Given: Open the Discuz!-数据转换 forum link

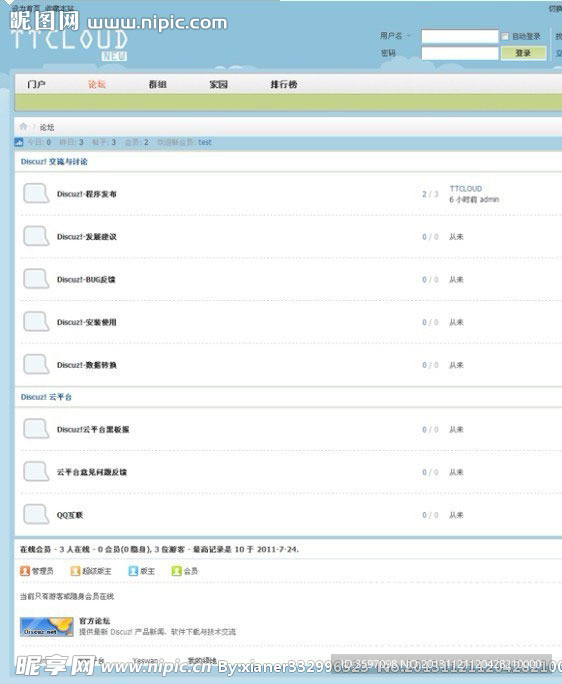Looking at the screenshot, I should tap(87, 365).
